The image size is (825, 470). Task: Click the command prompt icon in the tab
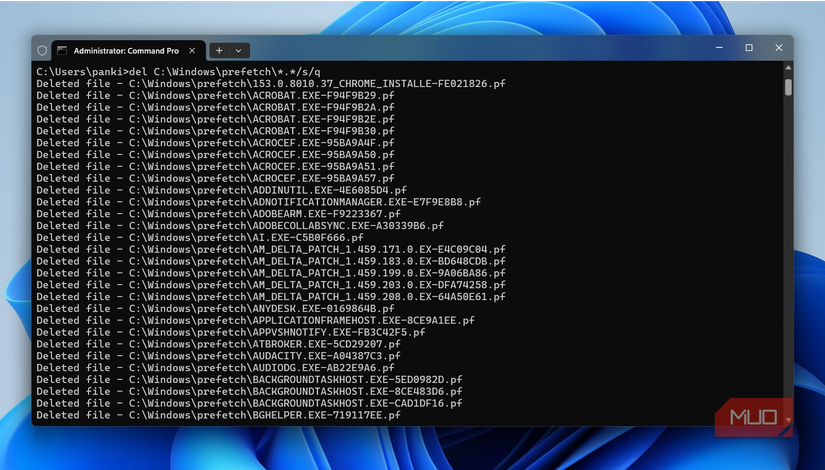click(62, 51)
